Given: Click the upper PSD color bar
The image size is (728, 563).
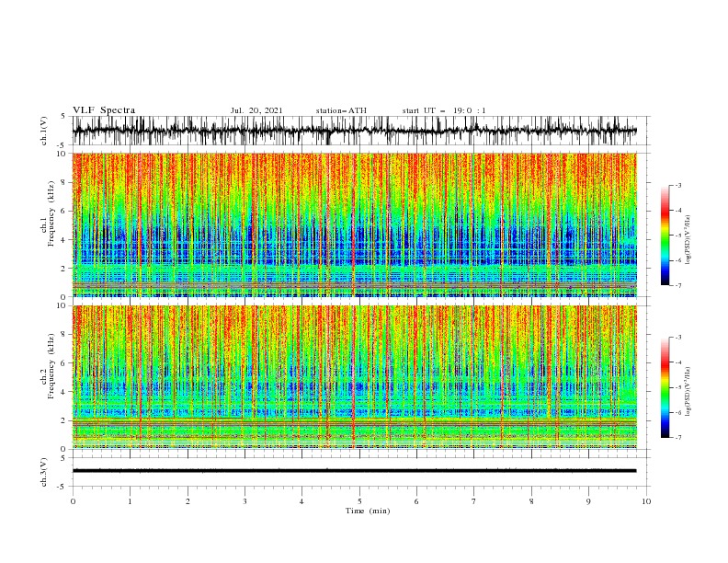Looking at the screenshot, I should (x=665, y=236).
